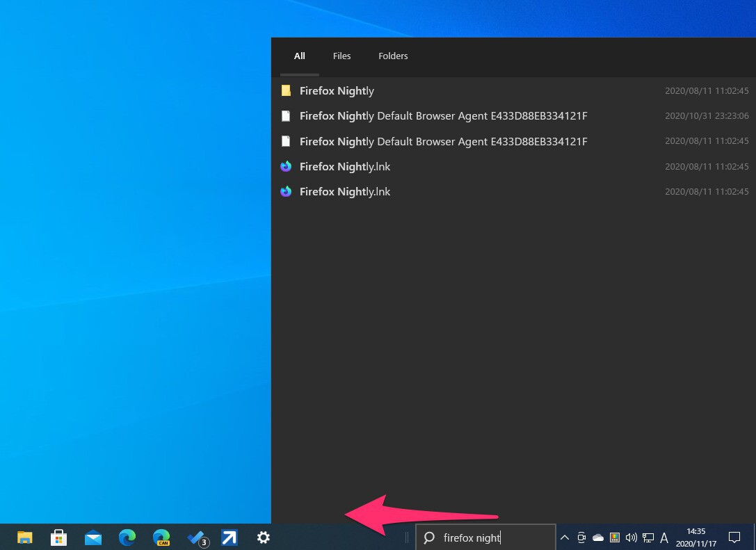This screenshot has height=550, width=756.
Task: Click the blue arrow app taskbar icon
Action: (230, 537)
